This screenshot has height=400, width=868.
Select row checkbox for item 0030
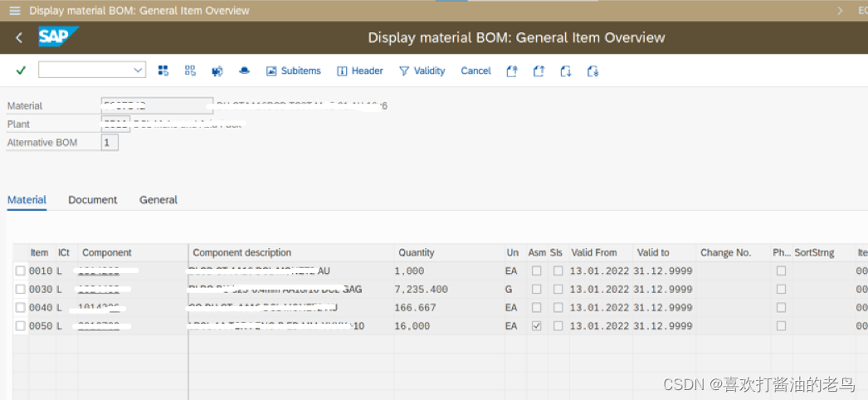point(21,289)
